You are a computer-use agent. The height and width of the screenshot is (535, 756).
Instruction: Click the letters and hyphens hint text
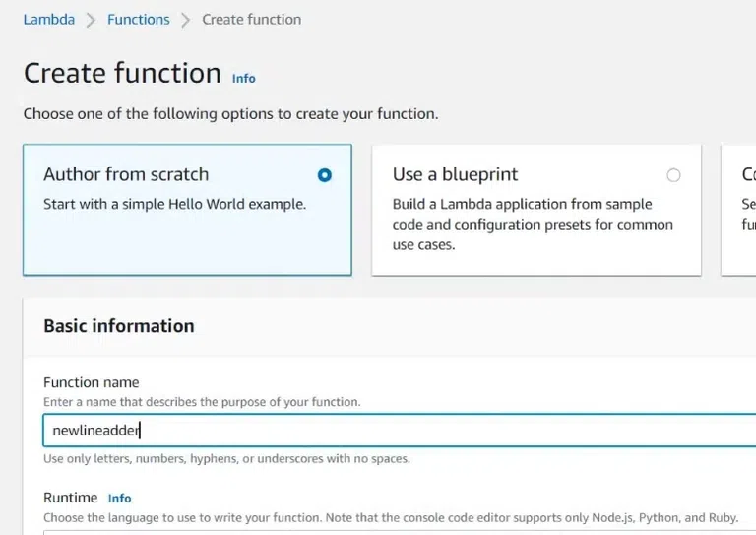(226, 459)
